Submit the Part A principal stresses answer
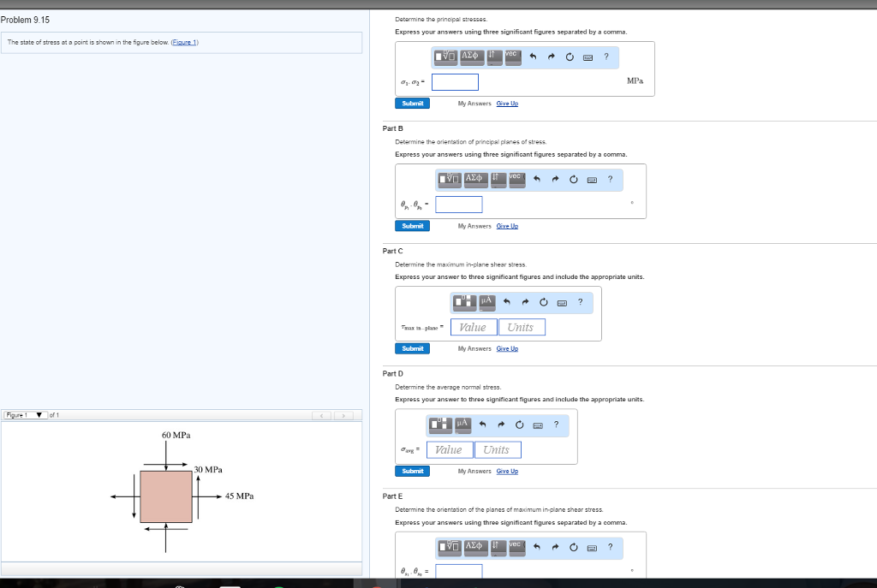 point(412,104)
